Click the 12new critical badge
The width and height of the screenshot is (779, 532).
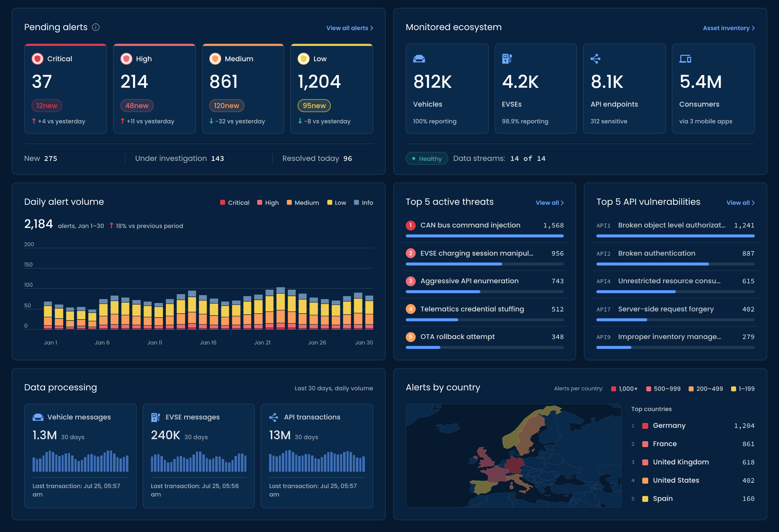pyautogui.click(x=47, y=105)
